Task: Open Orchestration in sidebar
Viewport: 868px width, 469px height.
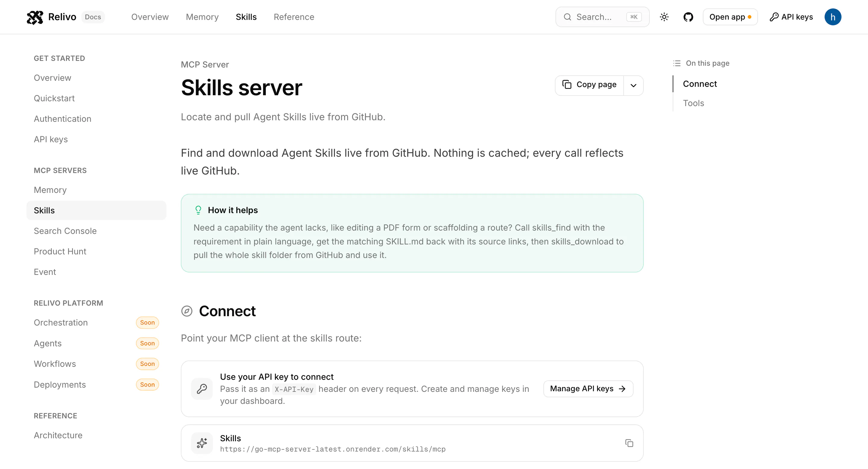Action: click(x=96, y=323)
